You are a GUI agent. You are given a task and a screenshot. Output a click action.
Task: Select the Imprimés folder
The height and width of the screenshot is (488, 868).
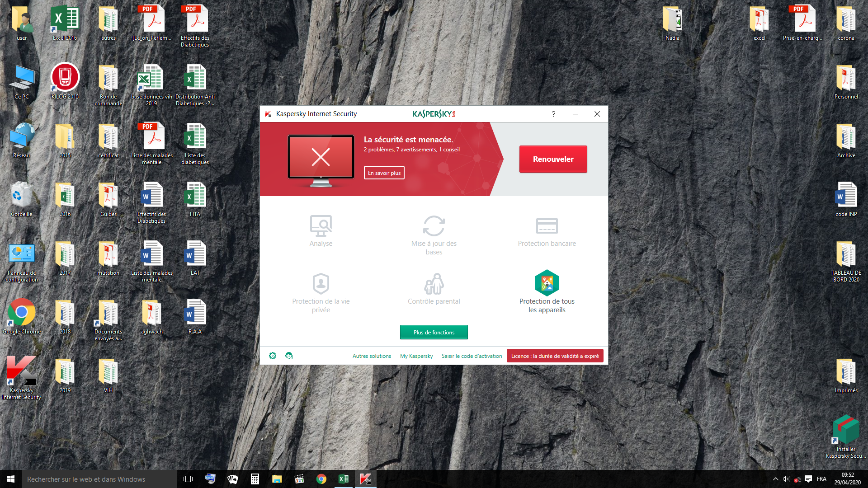pos(846,375)
